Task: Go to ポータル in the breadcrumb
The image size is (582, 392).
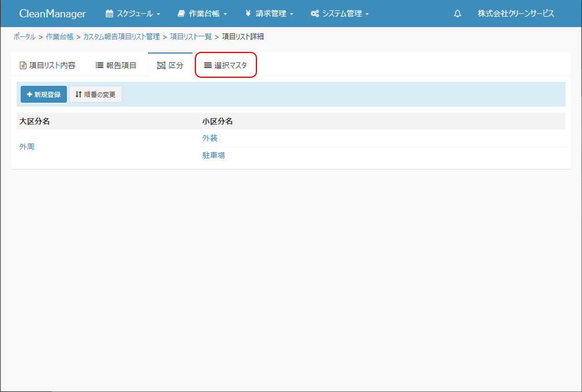Action: pyautogui.click(x=24, y=37)
